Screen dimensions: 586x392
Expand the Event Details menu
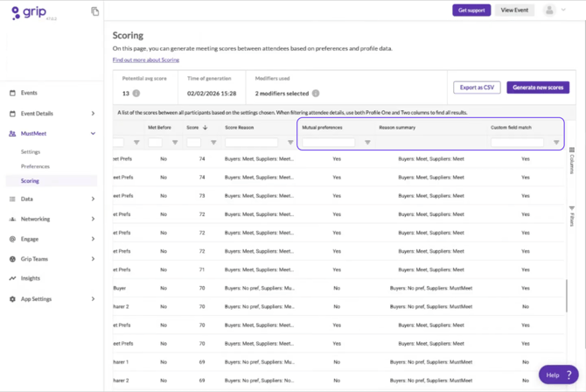point(93,114)
